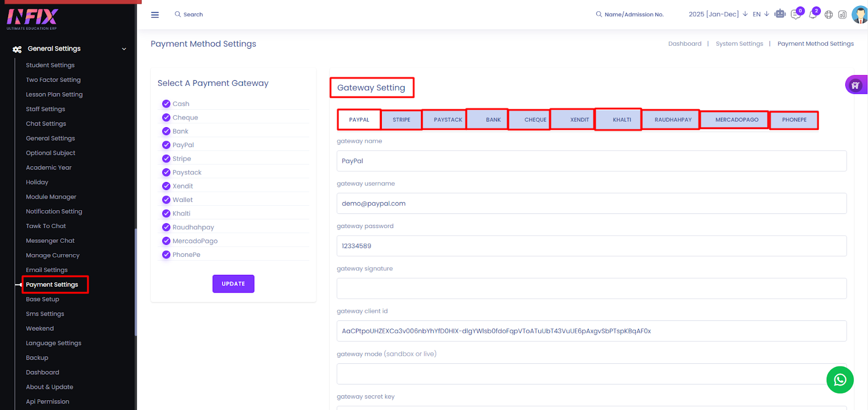Toggle the PayPal gateway checkbox

click(x=166, y=145)
